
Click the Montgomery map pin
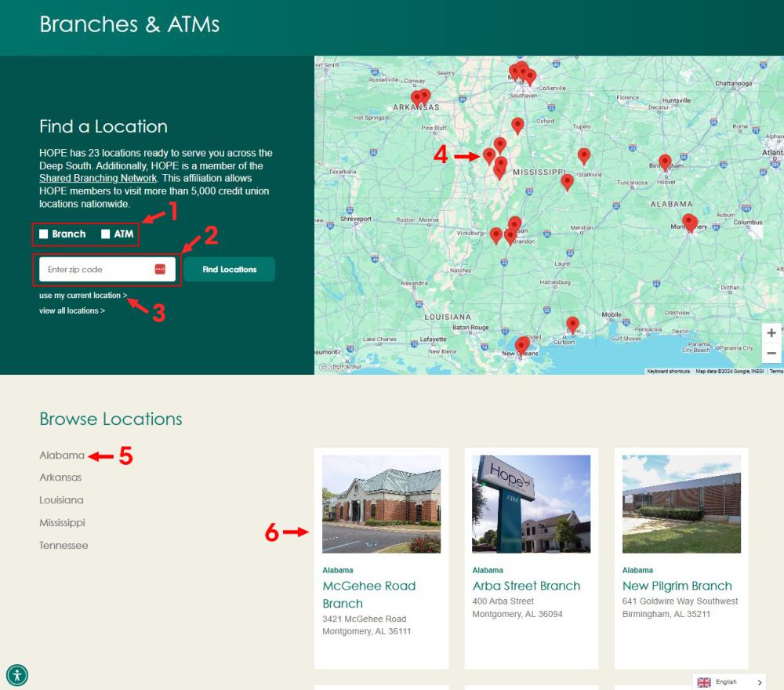tap(689, 222)
